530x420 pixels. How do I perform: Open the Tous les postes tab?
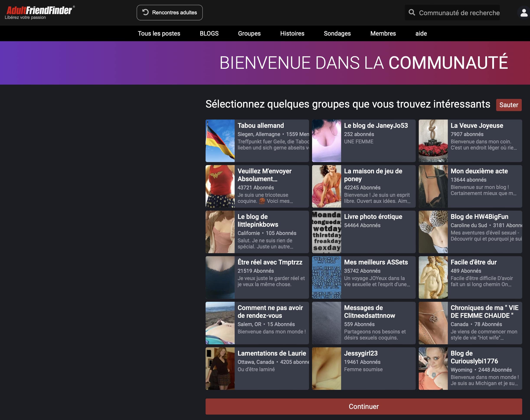tap(159, 33)
